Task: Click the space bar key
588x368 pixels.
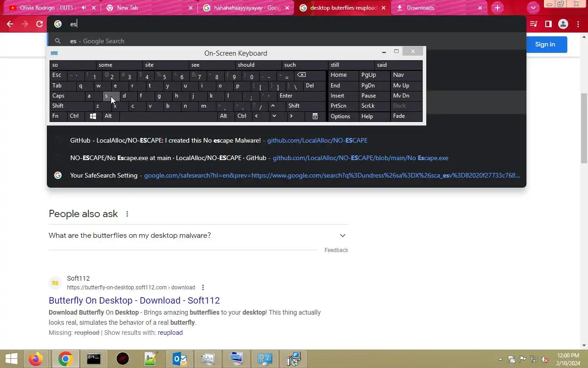Action: 169,116
